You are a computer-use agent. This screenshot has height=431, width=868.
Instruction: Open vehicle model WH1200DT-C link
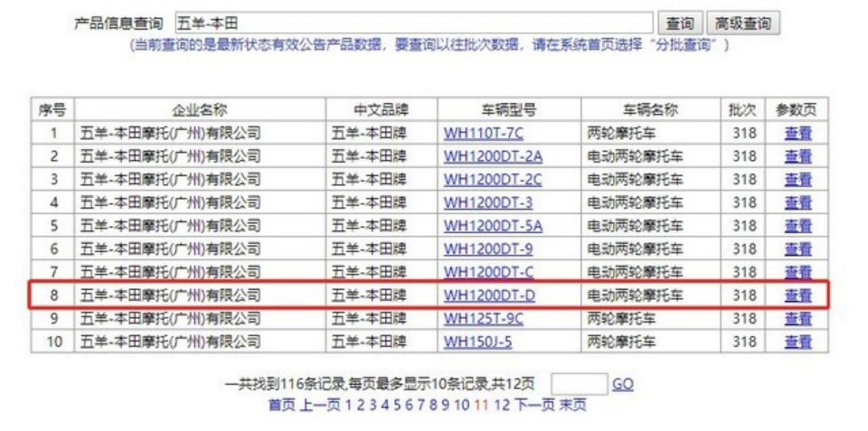487,272
